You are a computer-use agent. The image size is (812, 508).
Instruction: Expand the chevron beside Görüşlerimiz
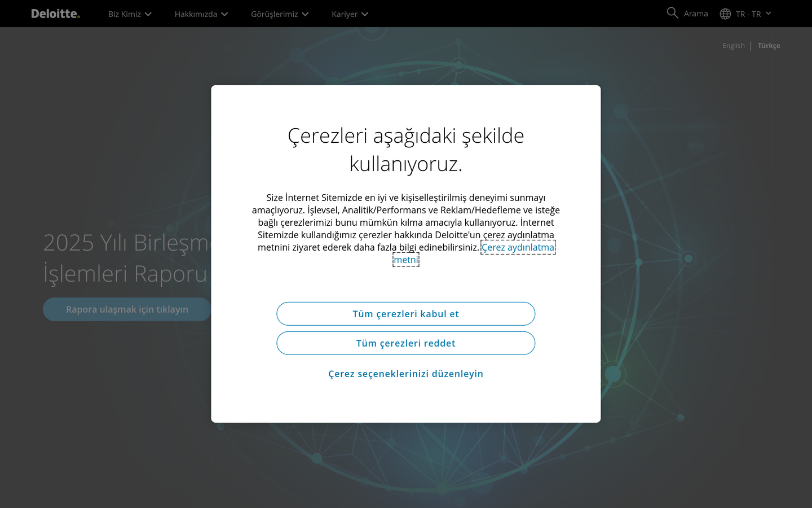[305, 14]
